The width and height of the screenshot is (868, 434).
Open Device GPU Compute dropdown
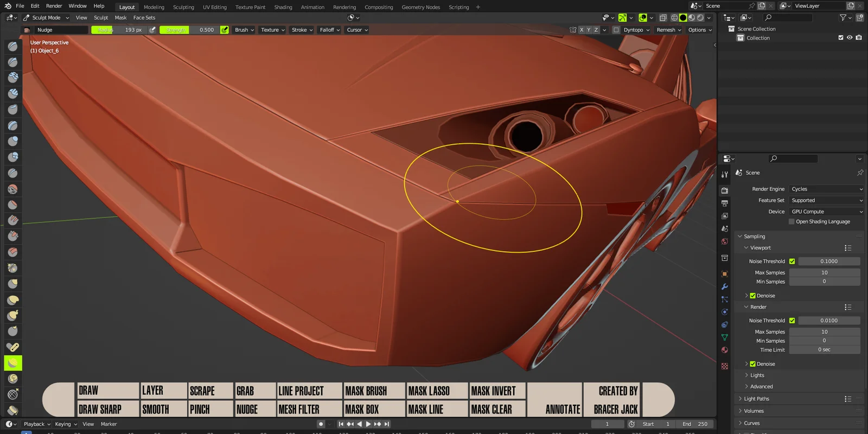[x=827, y=212]
